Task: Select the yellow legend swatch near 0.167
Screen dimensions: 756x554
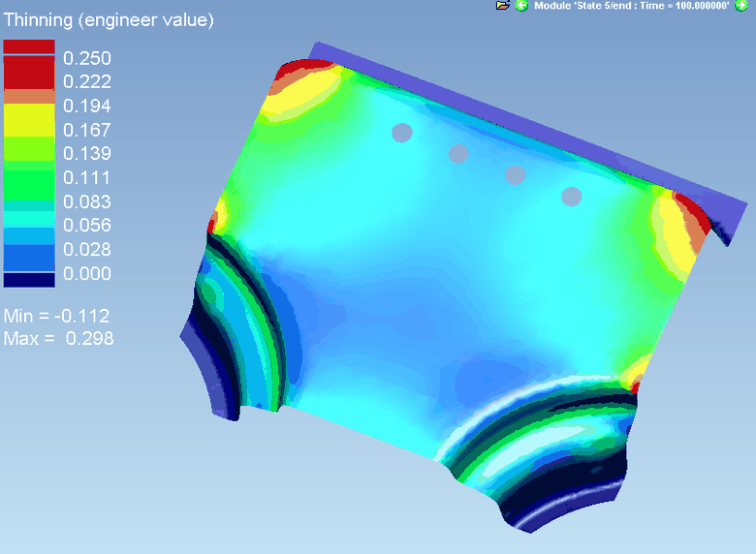Action: [29, 120]
